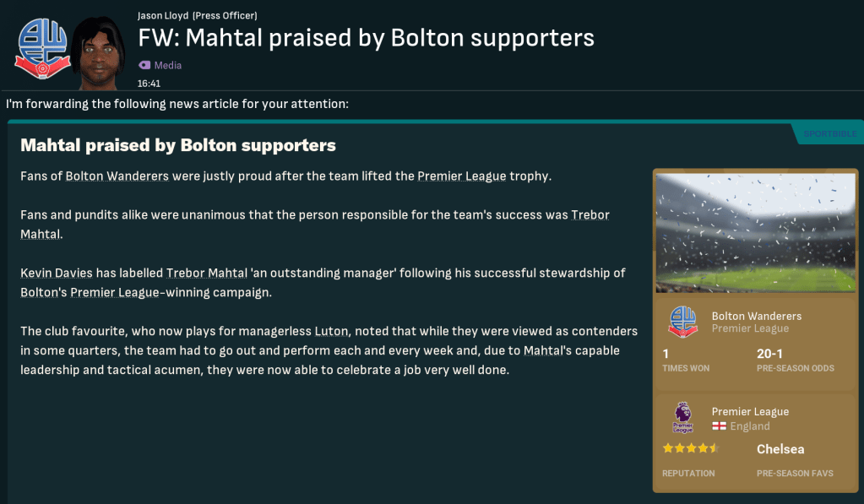Viewport: 864px width, 504px height.
Task: Click Bolton Wanderers badge in side panel
Action: (682, 322)
